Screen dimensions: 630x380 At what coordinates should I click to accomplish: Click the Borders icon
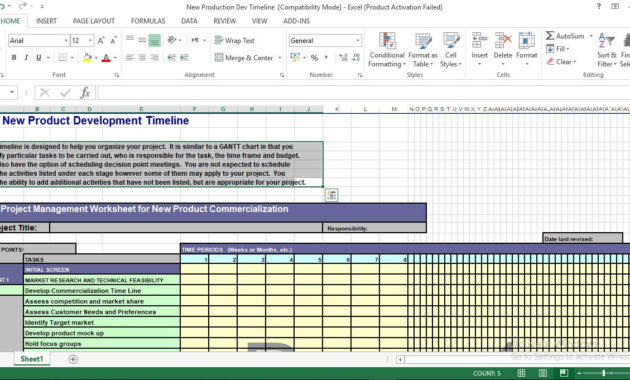pos(63,58)
